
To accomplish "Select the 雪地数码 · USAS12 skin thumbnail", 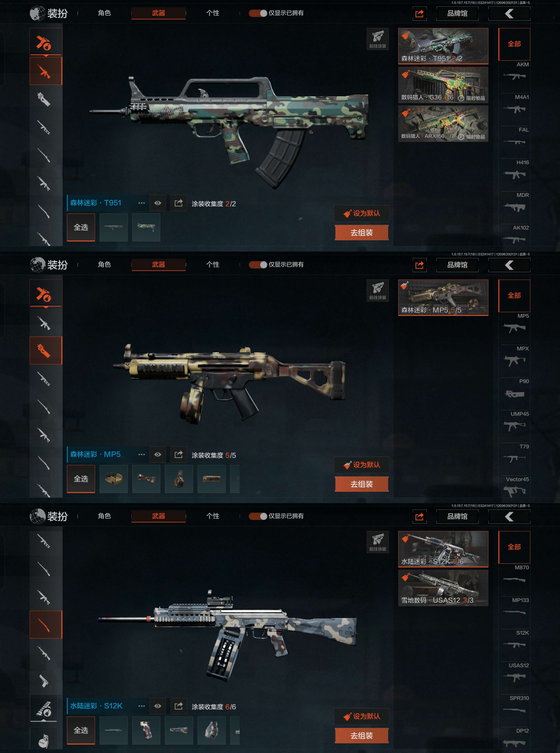I will click(443, 588).
